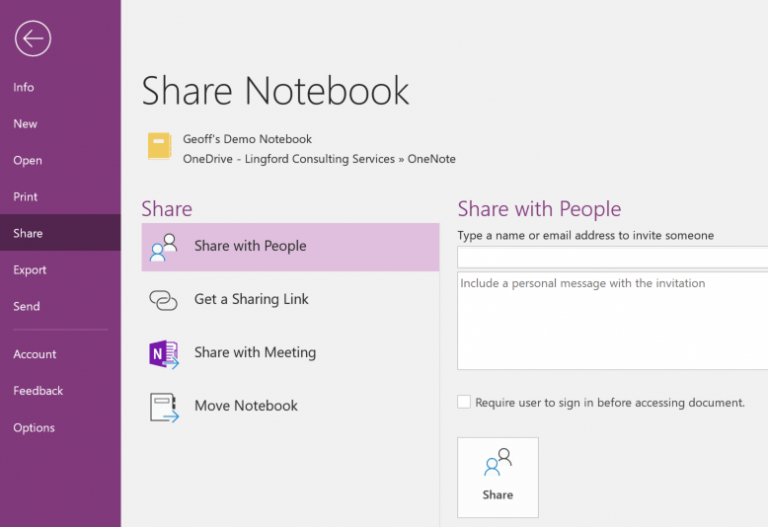Image resolution: width=768 pixels, height=527 pixels.
Task: Click the personal message text box
Action: (612, 321)
